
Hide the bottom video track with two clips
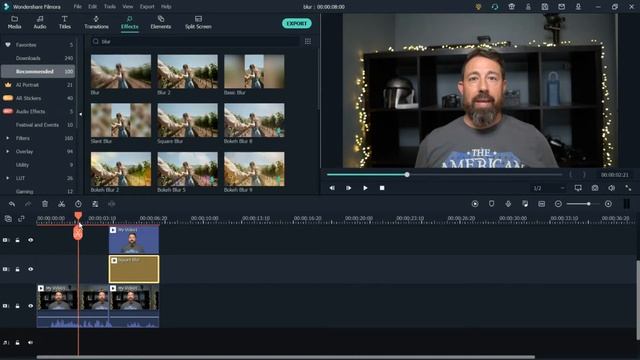point(31,306)
